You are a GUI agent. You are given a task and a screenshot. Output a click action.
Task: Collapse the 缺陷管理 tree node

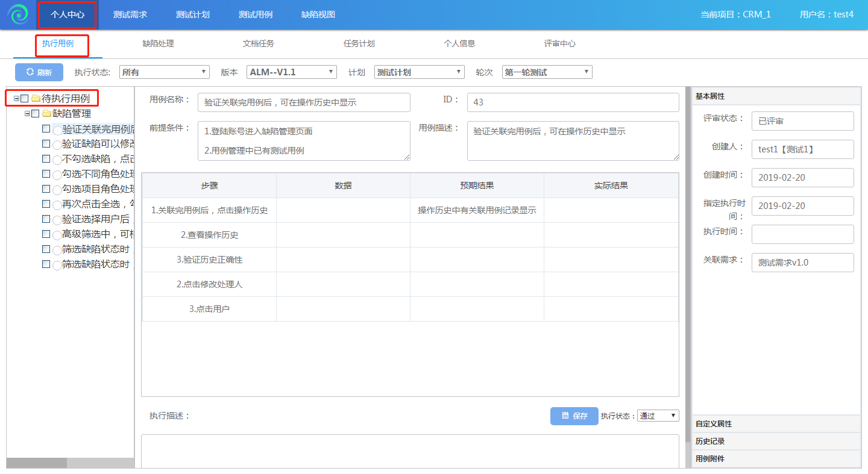[27, 114]
